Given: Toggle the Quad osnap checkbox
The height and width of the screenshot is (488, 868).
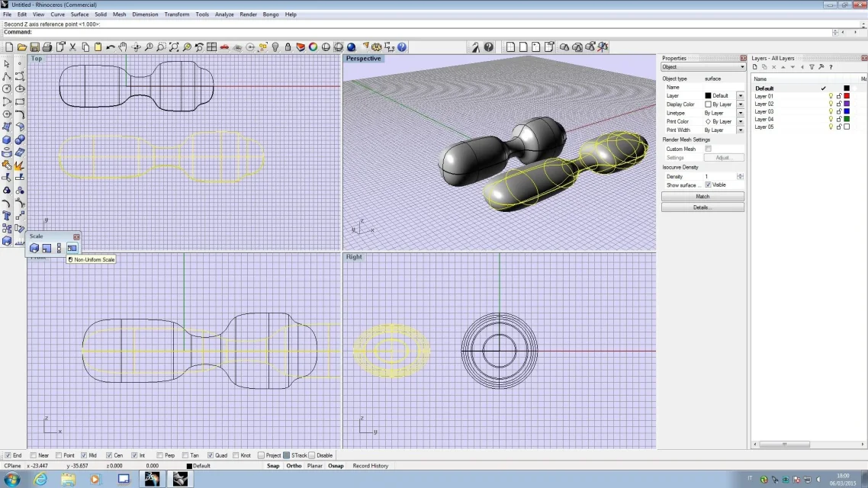Looking at the screenshot, I should [211, 455].
